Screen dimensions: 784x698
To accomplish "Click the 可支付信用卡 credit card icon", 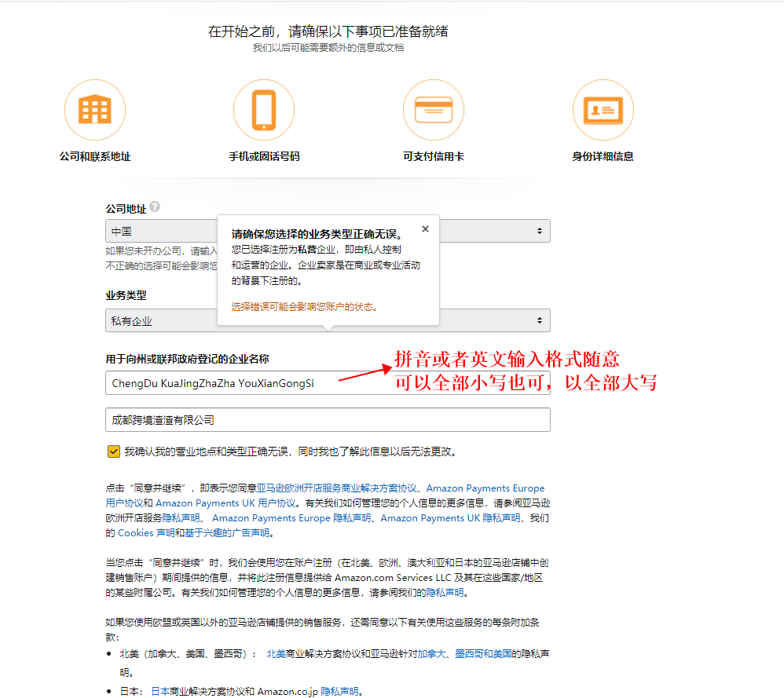I will pos(434,109).
